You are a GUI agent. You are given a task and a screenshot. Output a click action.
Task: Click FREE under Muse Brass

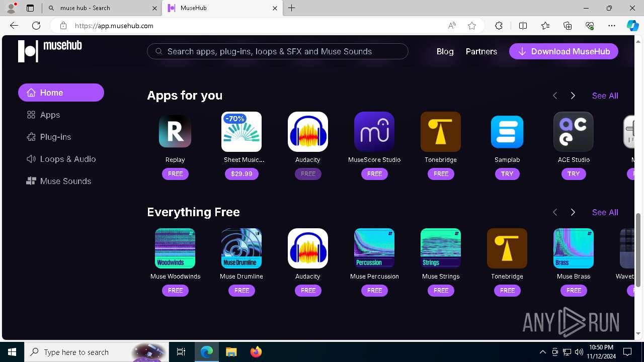pyautogui.click(x=574, y=291)
